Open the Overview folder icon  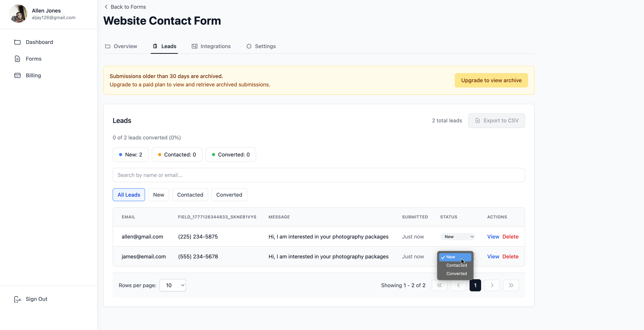tap(108, 46)
